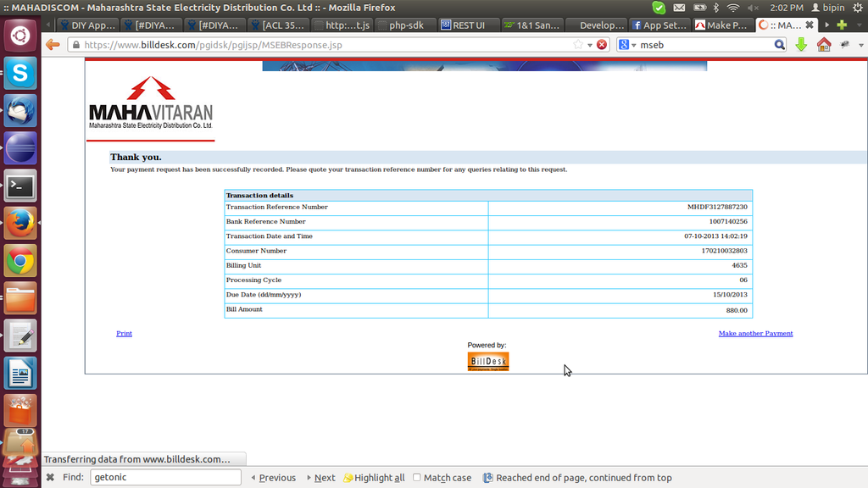The image size is (868, 488).
Task: Bookmark this page with the star icon
Action: point(579,44)
